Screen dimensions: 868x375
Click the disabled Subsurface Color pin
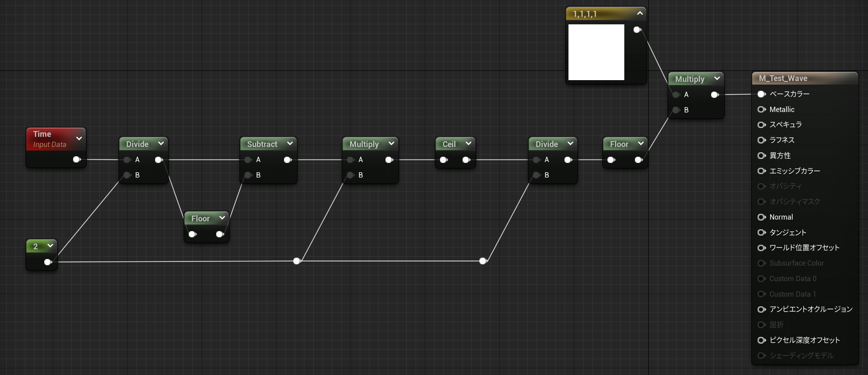pos(762,263)
